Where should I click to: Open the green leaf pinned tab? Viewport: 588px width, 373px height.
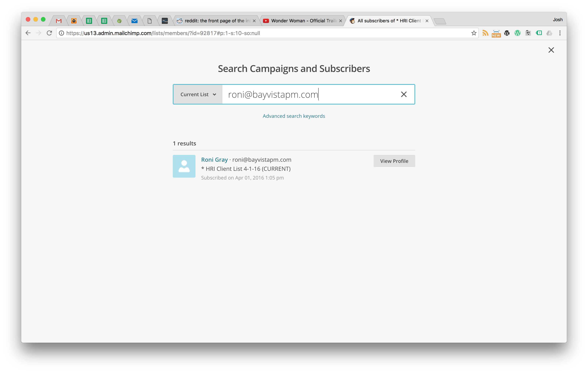point(119,21)
